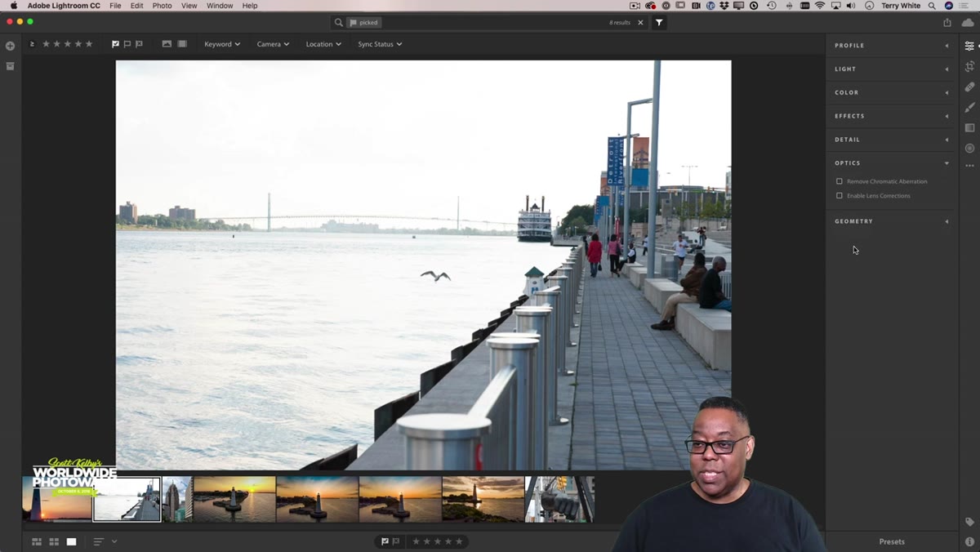Select the Healing Brush tool

pos(969,87)
